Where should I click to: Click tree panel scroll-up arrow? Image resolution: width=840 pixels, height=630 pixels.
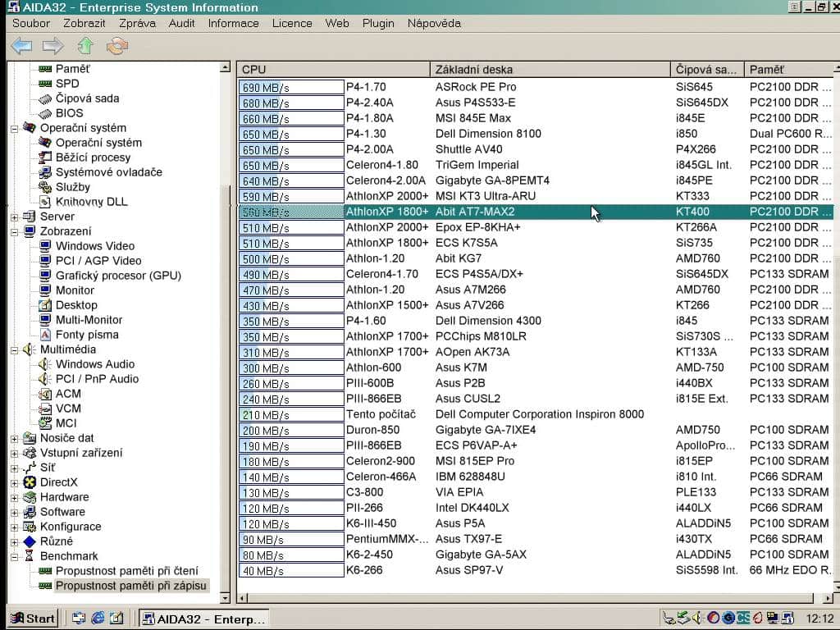[225, 67]
